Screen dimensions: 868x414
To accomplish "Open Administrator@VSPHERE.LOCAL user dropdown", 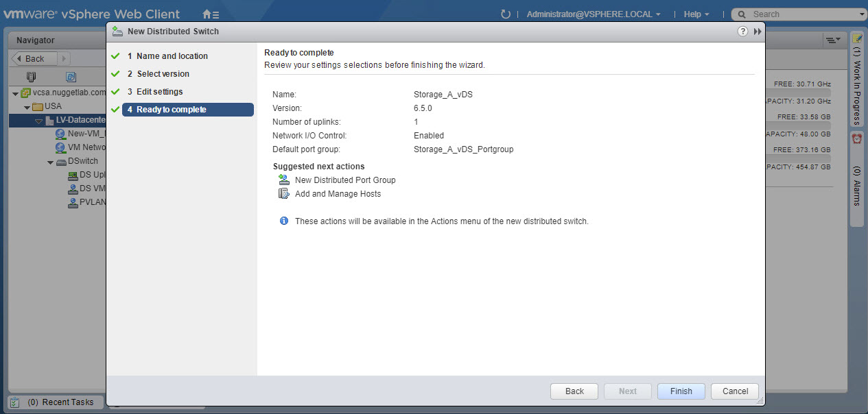I will coord(594,14).
